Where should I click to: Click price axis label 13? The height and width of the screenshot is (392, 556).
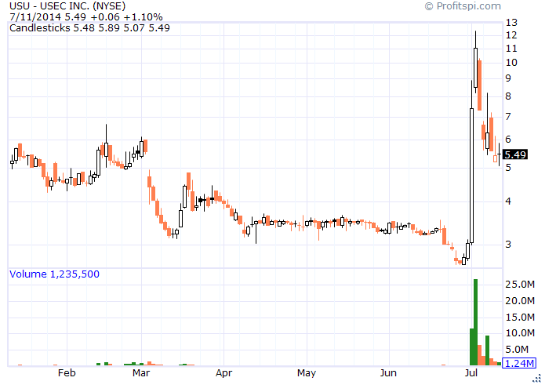click(x=511, y=23)
